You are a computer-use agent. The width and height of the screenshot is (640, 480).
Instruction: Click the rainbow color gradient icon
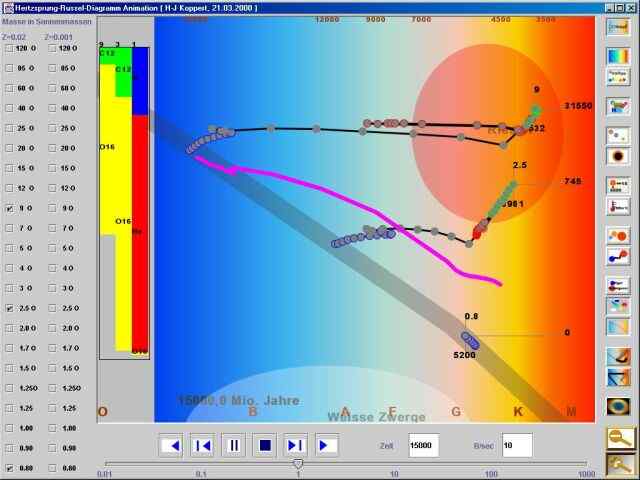tap(618, 53)
